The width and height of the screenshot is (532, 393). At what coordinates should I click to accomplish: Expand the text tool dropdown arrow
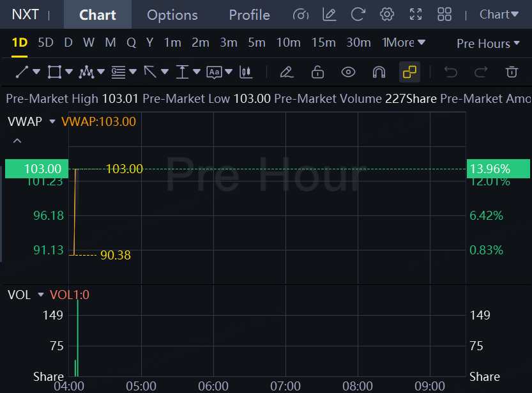(x=229, y=72)
